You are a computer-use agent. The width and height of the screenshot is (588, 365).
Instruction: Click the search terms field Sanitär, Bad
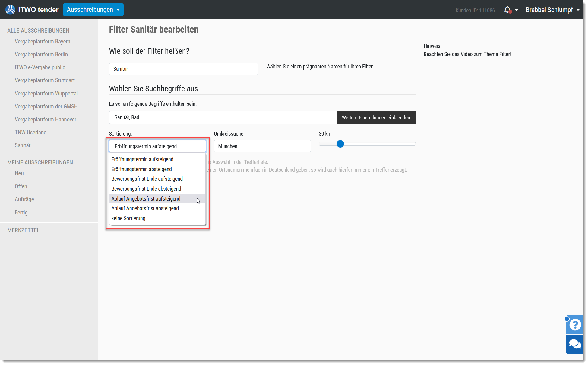[x=223, y=117]
